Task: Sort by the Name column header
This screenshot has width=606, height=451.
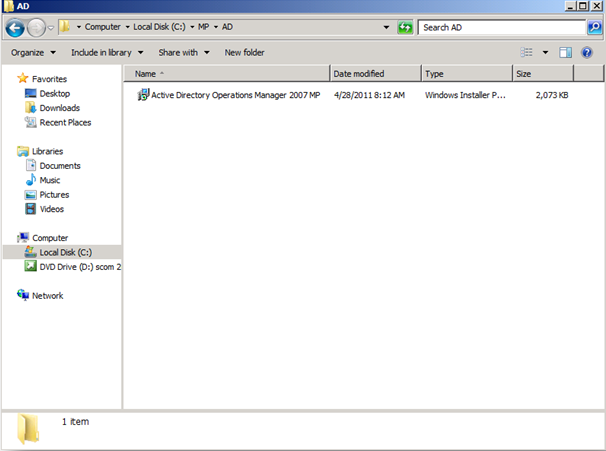Action: [x=227, y=73]
